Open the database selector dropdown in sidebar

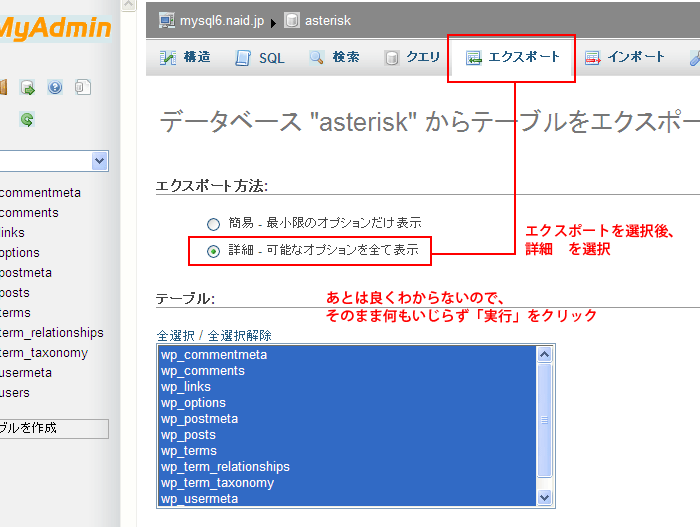click(x=99, y=161)
